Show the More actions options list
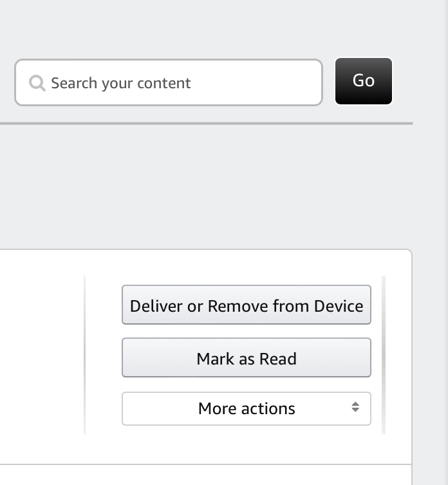 coord(247,408)
